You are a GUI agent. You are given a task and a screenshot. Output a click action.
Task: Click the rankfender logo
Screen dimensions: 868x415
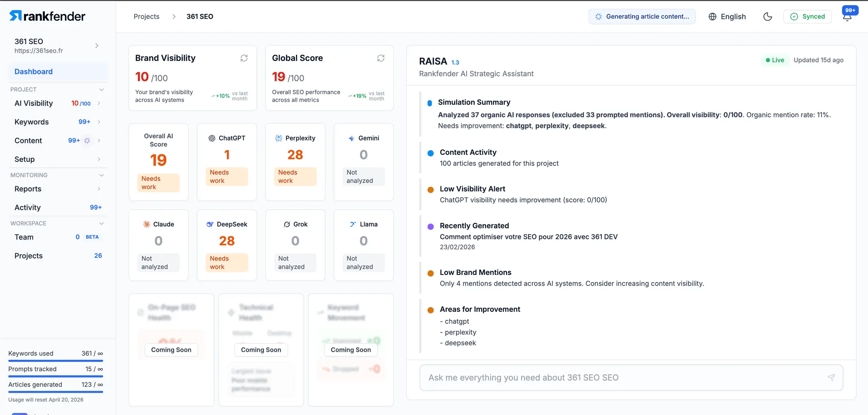(x=47, y=16)
